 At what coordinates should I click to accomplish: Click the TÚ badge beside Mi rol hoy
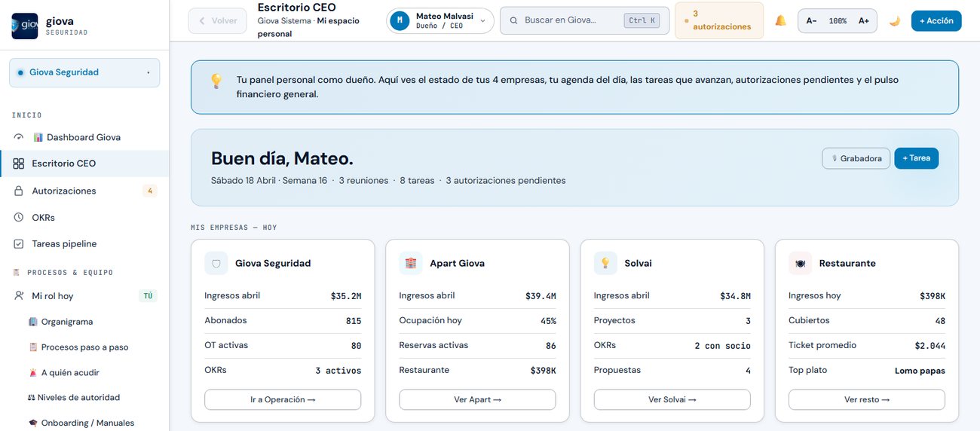(x=148, y=296)
